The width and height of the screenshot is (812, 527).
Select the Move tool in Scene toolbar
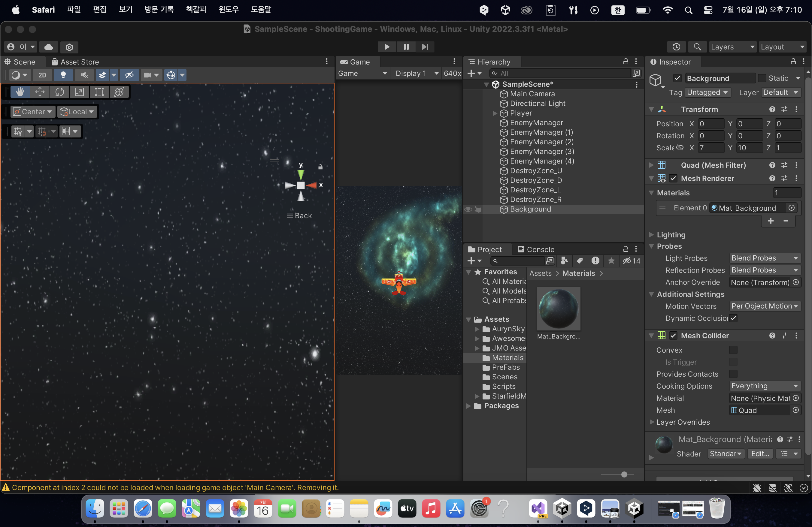40,92
